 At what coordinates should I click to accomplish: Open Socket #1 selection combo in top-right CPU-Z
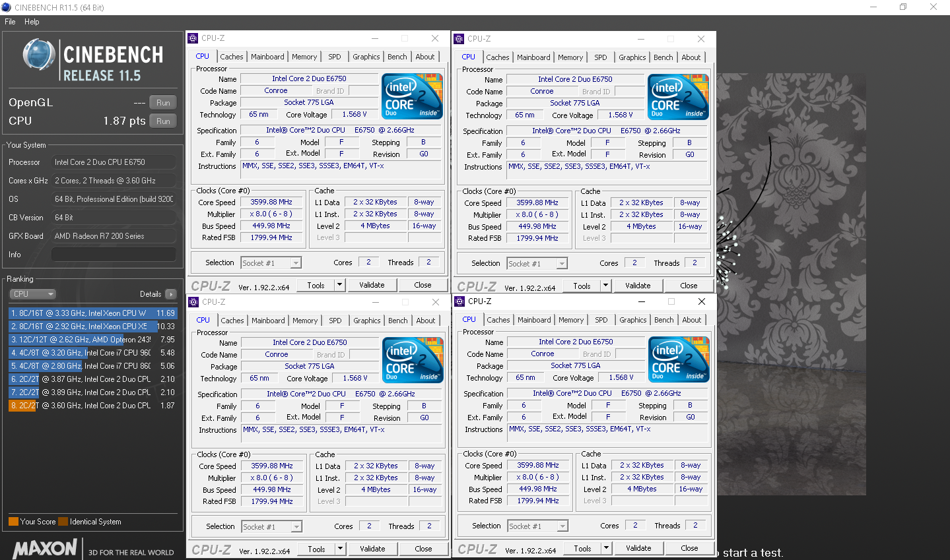(537, 264)
